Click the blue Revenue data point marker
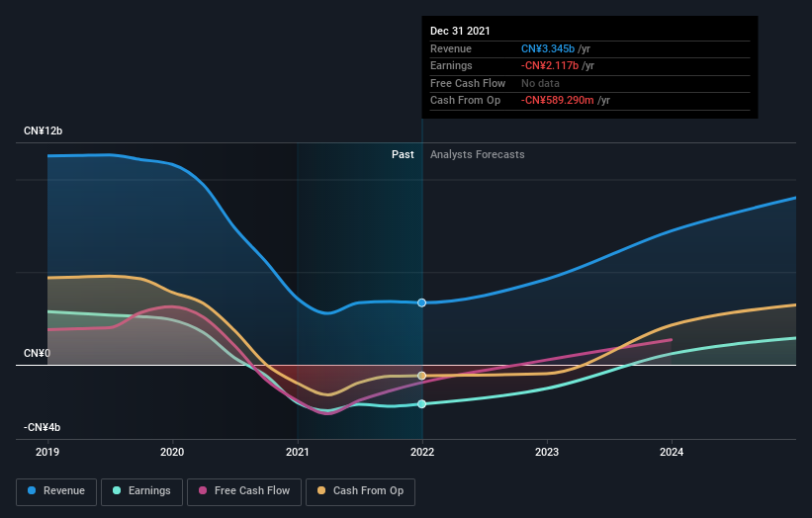 422,302
